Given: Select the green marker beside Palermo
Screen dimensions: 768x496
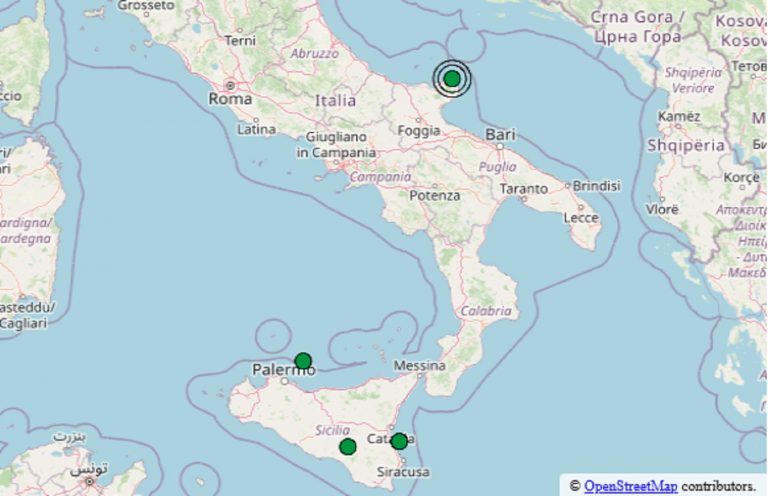Looking at the screenshot, I should 303,361.
